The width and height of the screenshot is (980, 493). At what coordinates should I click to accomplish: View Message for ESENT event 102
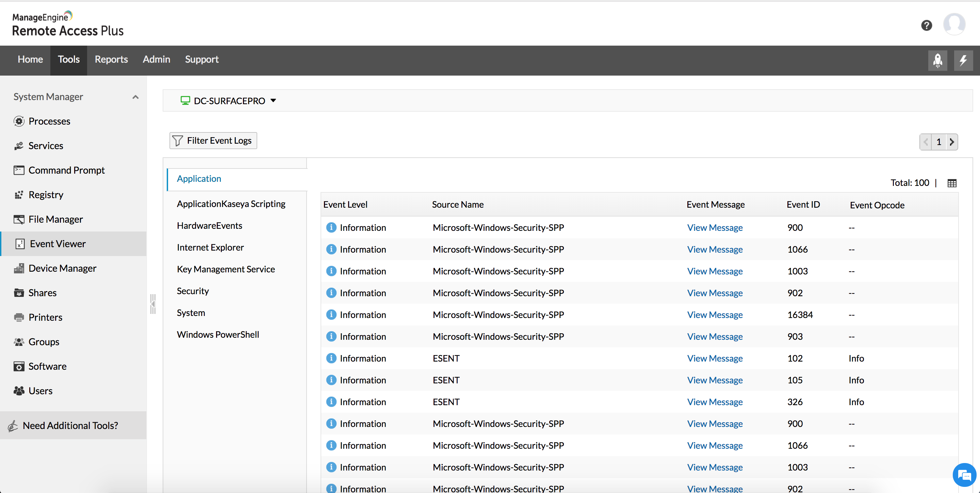point(715,358)
